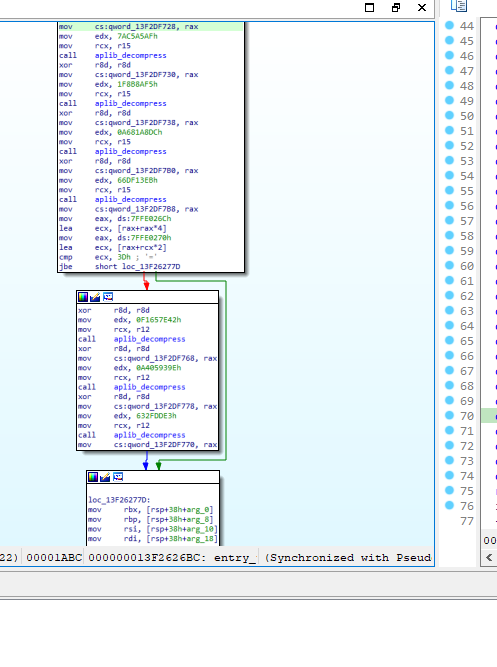Screen dimensions: 497x667
Task: Restore down the graph view window
Action: [x=396, y=8]
